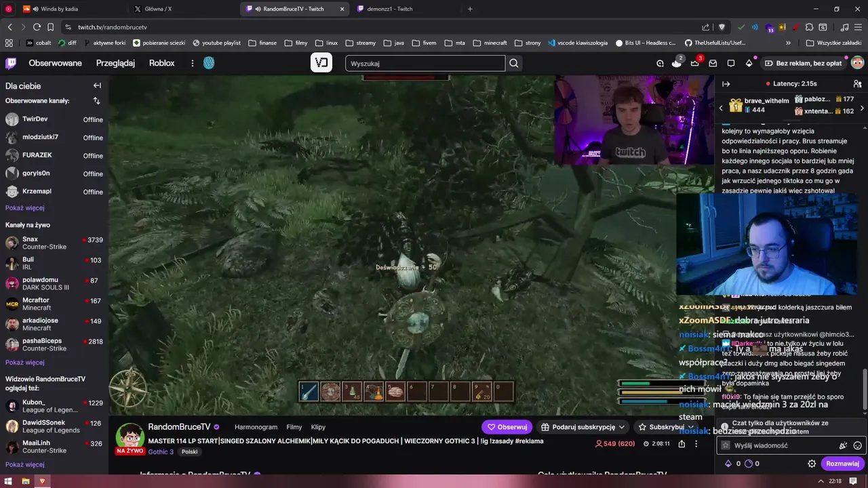Click the Brave shield icon in address bar
The image size is (868, 488).
(x=722, y=27)
